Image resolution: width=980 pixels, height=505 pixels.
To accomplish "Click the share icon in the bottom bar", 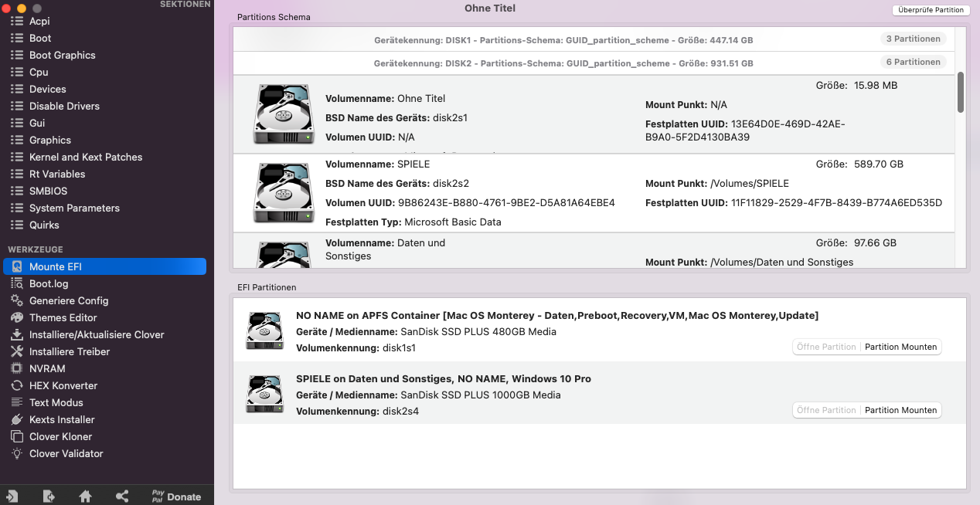I will coord(122,497).
